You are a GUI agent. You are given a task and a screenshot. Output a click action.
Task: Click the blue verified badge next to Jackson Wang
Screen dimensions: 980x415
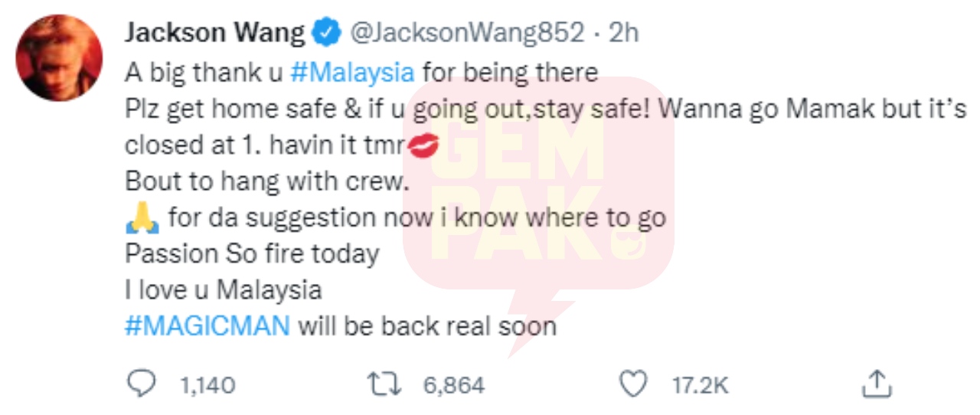point(328,33)
